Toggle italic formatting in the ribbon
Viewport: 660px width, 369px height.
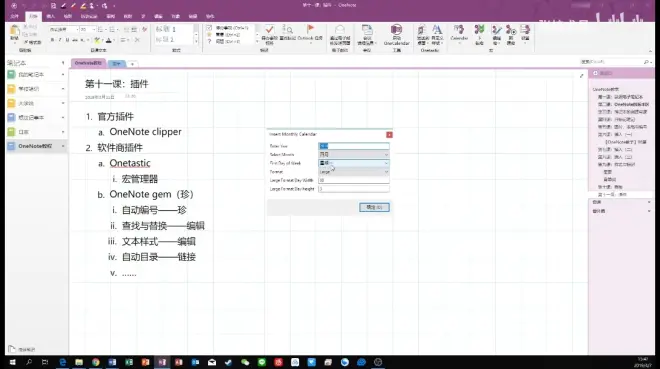[60, 40]
